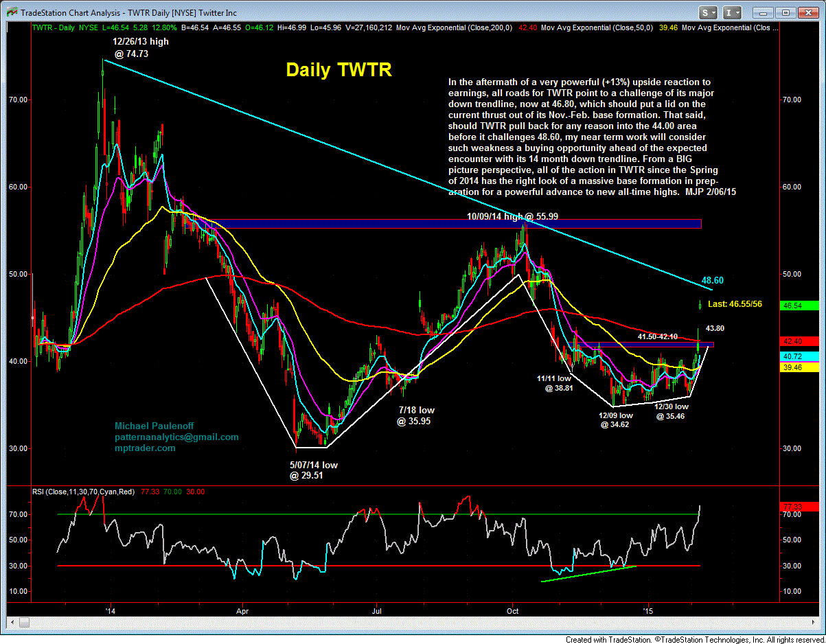
Task: Open the interval link "I" dropdown
Action: (x=732, y=12)
